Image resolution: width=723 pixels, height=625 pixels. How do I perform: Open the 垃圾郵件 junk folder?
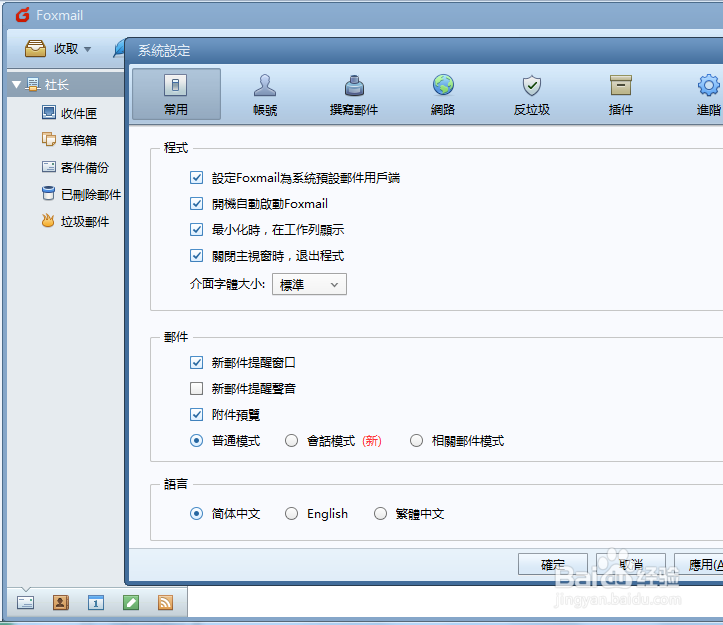(x=75, y=221)
